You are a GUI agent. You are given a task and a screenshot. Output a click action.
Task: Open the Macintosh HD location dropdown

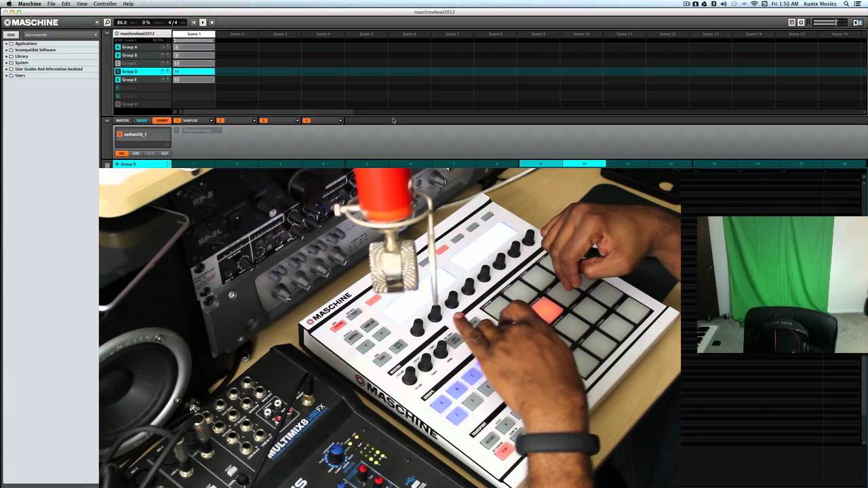tap(61, 35)
